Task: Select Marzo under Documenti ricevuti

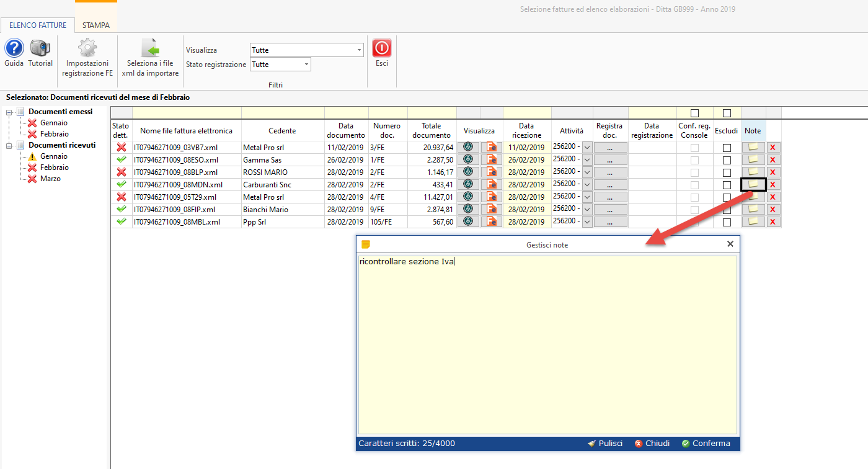Action: [50, 179]
